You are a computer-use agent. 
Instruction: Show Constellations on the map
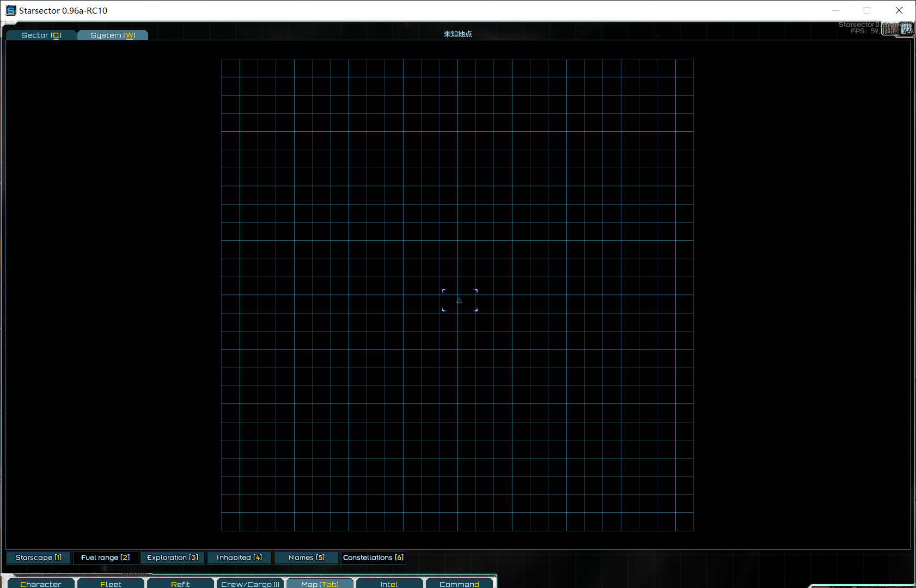click(x=373, y=558)
